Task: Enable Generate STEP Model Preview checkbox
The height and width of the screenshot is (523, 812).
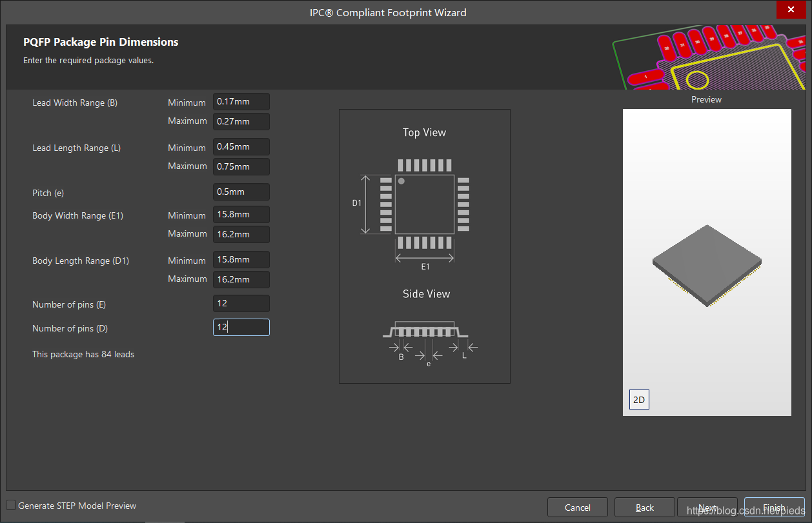Action: tap(11, 506)
